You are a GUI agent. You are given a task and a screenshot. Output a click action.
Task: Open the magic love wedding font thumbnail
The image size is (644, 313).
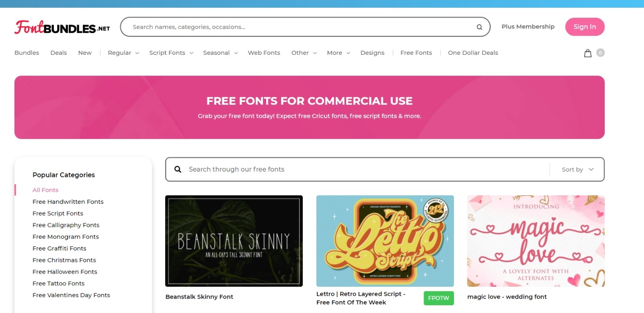coord(536,241)
